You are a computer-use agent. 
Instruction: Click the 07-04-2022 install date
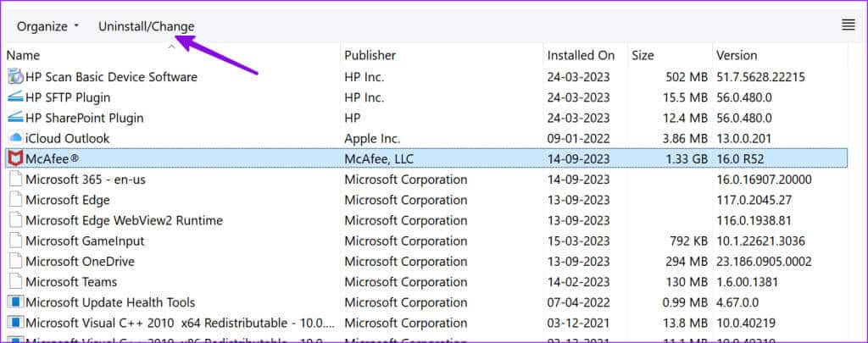pos(578,302)
